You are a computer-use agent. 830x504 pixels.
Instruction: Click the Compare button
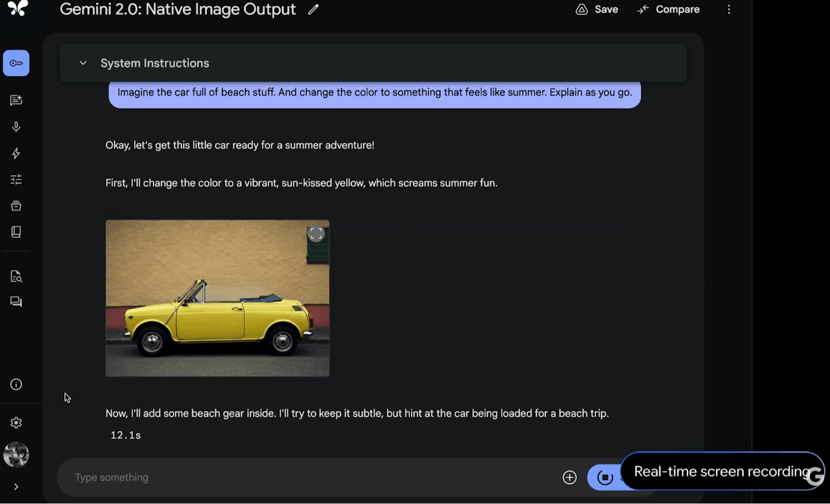click(668, 10)
